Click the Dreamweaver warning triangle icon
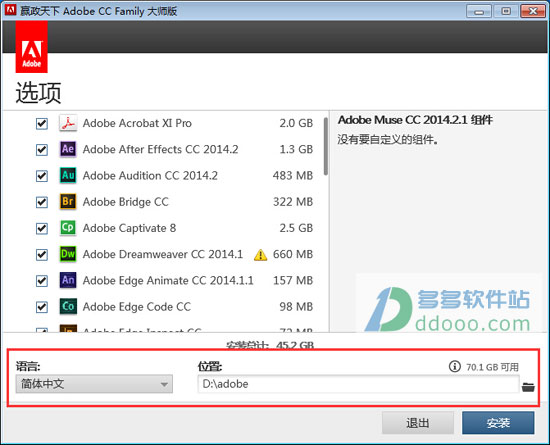Viewport: 550px width, 445px height. pyautogui.click(x=260, y=255)
